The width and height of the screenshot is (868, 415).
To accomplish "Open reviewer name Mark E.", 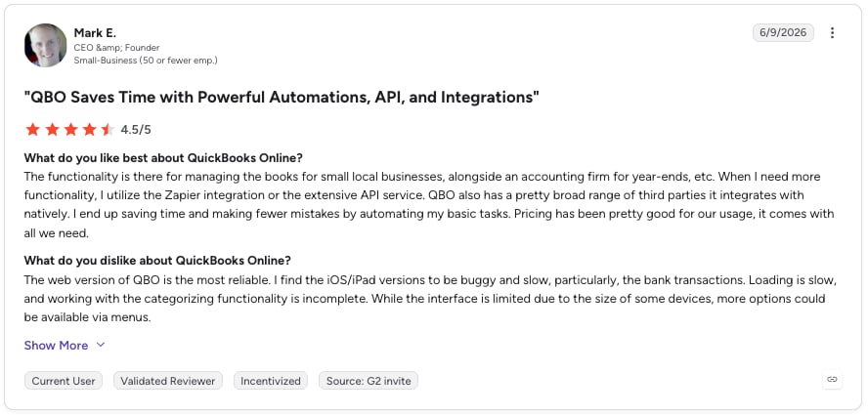I will (95, 32).
